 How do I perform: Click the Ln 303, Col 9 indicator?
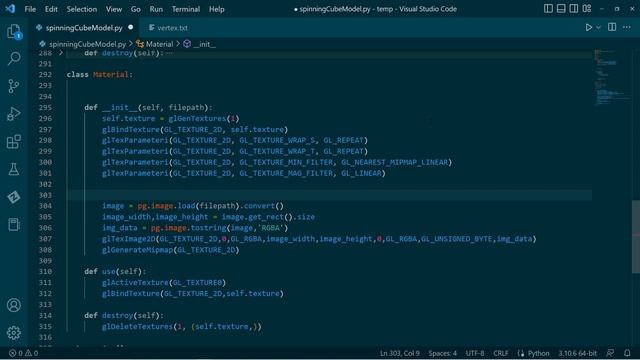pos(400,353)
